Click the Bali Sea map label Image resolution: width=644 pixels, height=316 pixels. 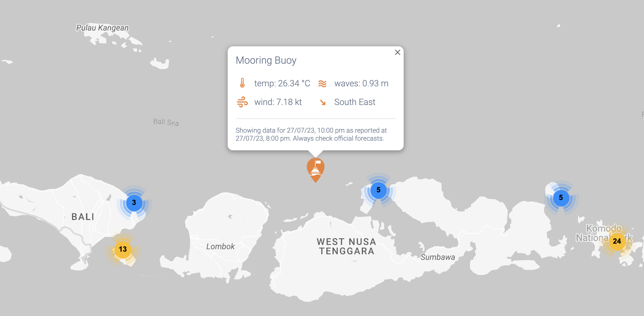(166, 122)
